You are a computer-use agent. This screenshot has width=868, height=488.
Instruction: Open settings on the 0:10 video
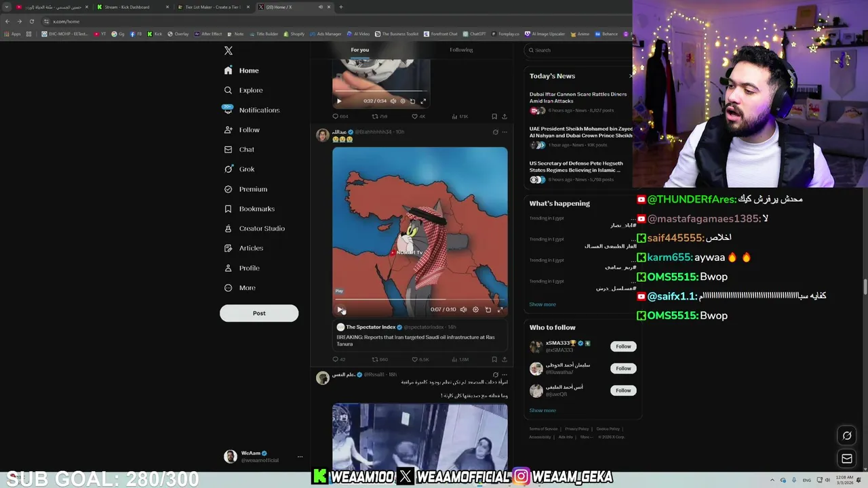(x=475, y=309)
